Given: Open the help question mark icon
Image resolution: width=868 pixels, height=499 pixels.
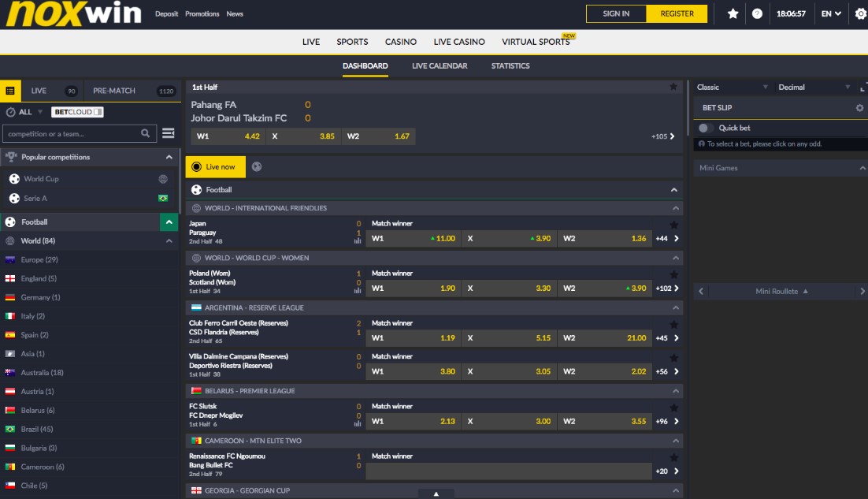Looking at the screenshot, I should [x=757, y=14].
